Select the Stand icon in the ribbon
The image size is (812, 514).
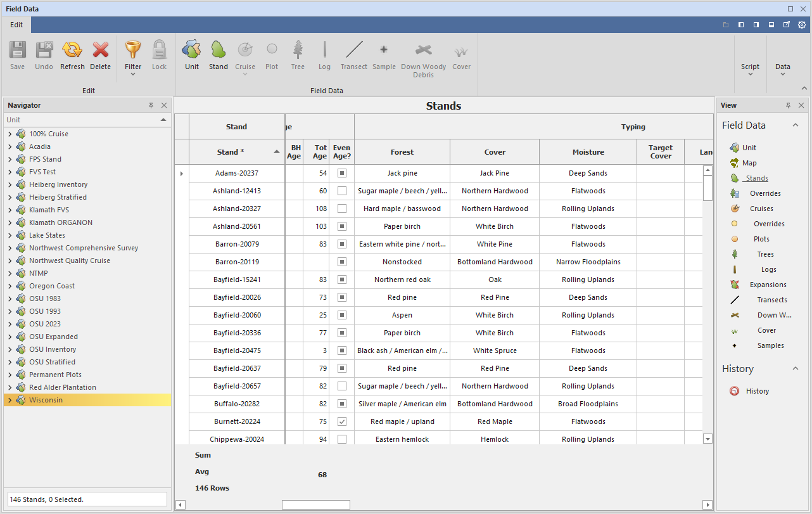point(219,50)
